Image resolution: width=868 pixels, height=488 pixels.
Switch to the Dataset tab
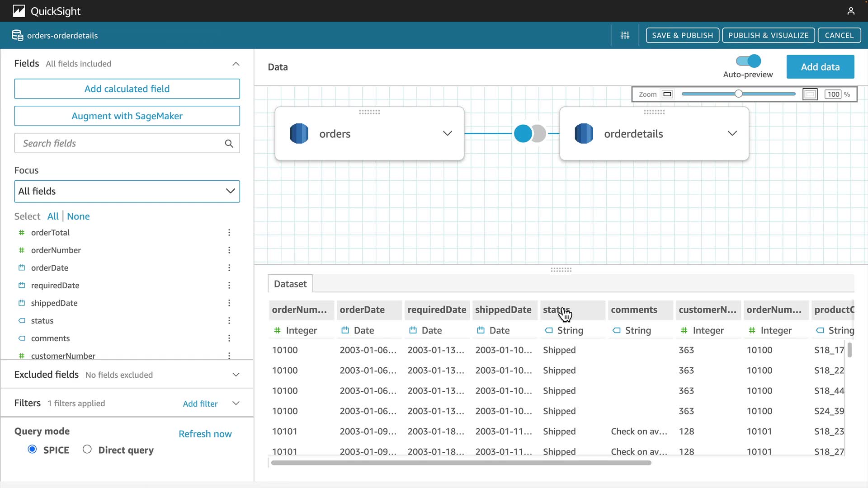290,284
